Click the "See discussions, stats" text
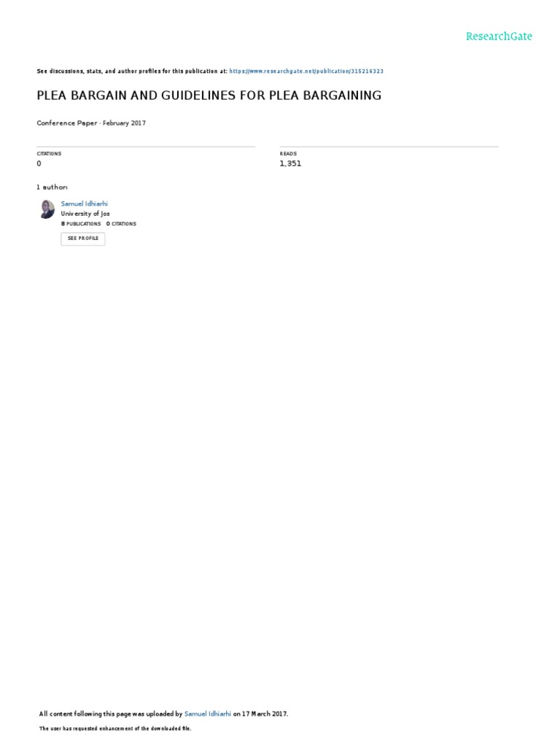 click(x=69, y=71)
